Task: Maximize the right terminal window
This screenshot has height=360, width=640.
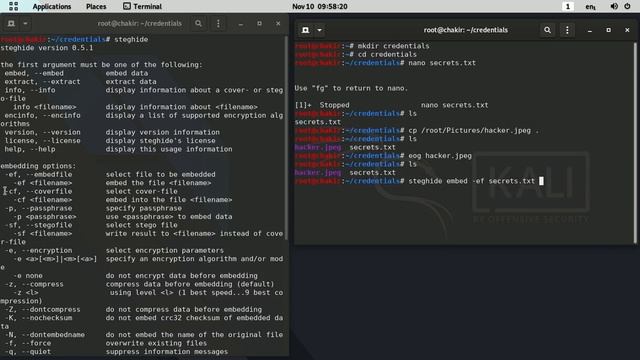Action: tap(609, 30)
